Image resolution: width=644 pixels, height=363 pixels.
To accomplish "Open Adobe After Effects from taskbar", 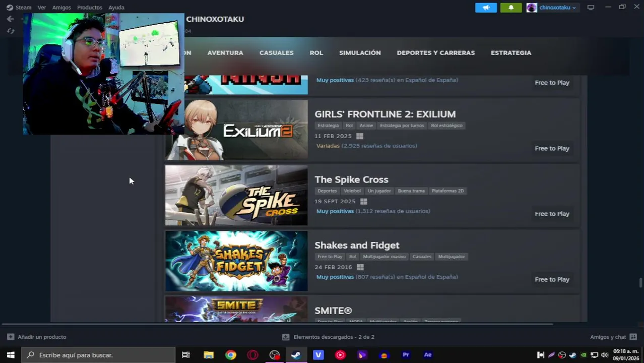I will 428,355.
